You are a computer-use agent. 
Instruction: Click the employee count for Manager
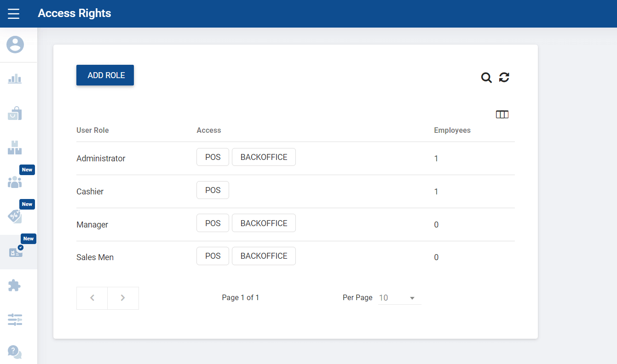pyautogui.click(x=436, y=225)
